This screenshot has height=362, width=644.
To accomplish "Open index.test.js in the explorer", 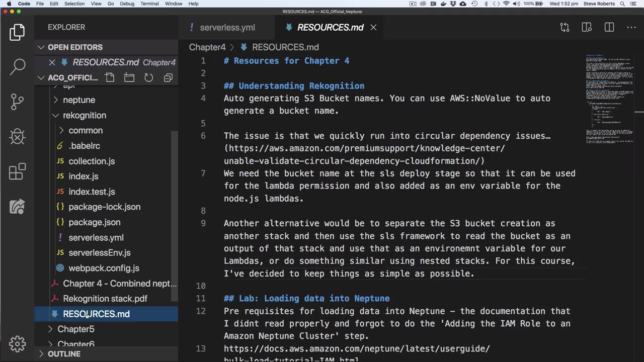I will (x=92, y=192).
